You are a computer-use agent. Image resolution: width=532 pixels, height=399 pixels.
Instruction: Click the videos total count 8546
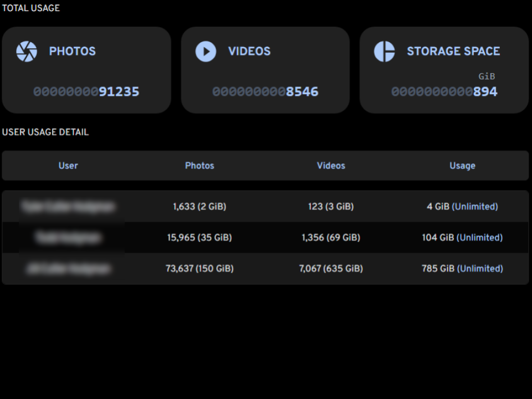point(302,92)
